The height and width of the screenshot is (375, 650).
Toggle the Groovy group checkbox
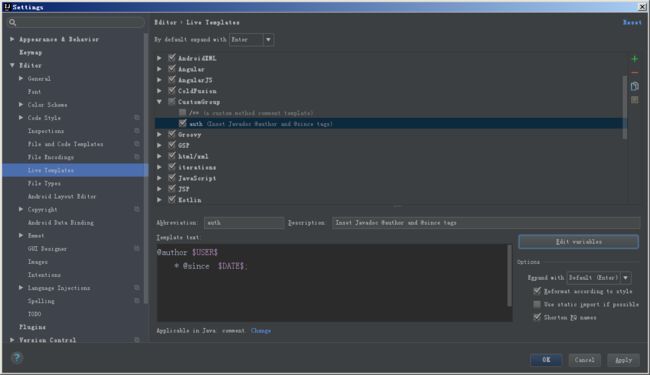click(172, 134)
